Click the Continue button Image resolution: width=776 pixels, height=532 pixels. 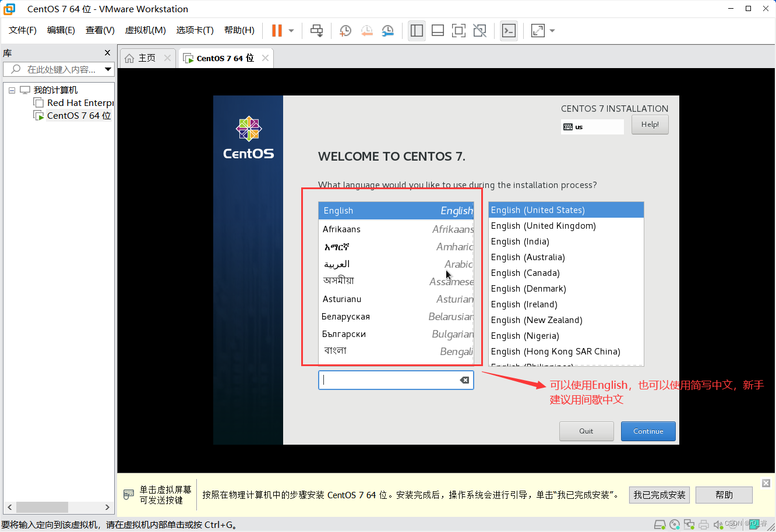[x=648, y=431]
